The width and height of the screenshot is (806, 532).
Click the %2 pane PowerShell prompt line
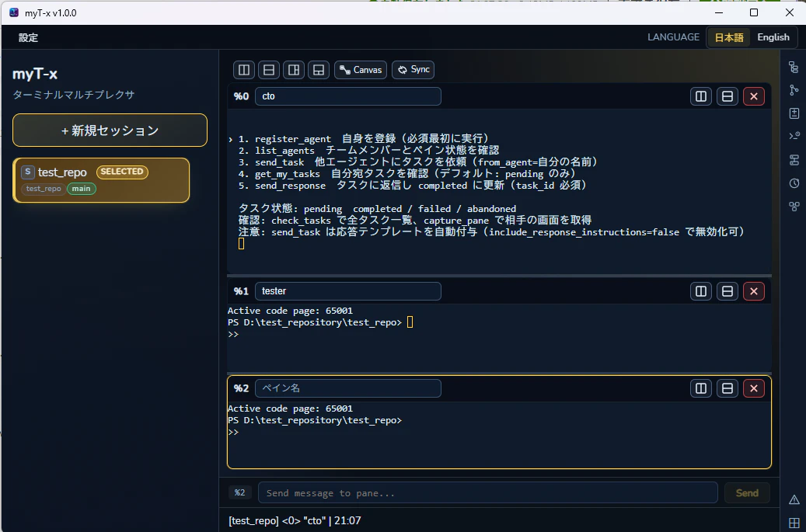coord(315,420)
